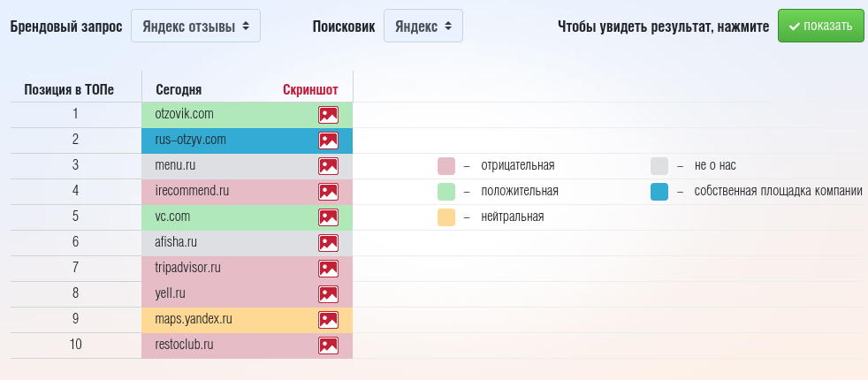Click the green положительная legend swatch
This screenshot has width=868, height=380.
(x=446, y=192)
